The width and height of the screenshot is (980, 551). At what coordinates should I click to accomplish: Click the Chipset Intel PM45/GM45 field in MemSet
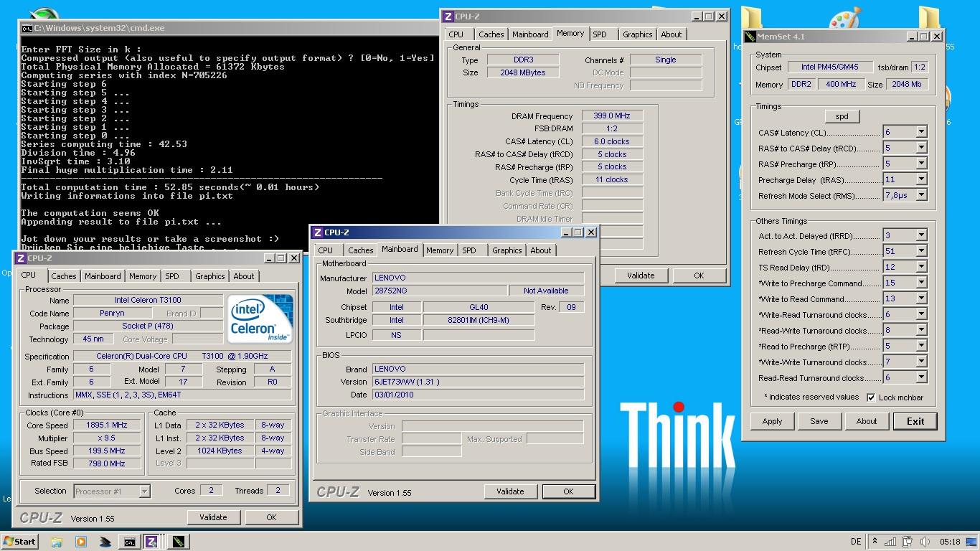point(829,67)
